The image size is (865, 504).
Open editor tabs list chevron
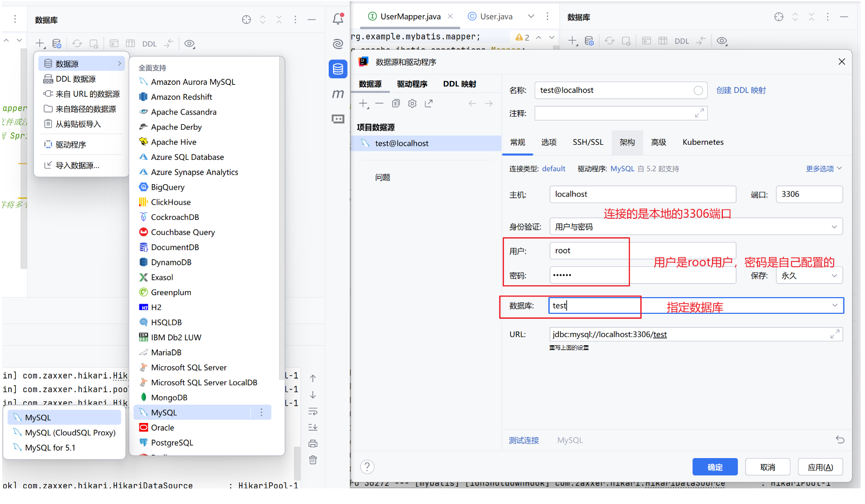[531, 16]
